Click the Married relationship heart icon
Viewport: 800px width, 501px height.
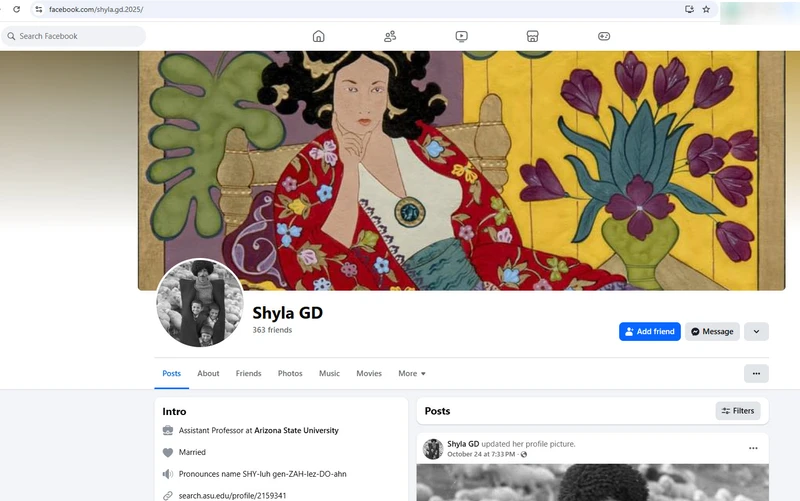168,452
